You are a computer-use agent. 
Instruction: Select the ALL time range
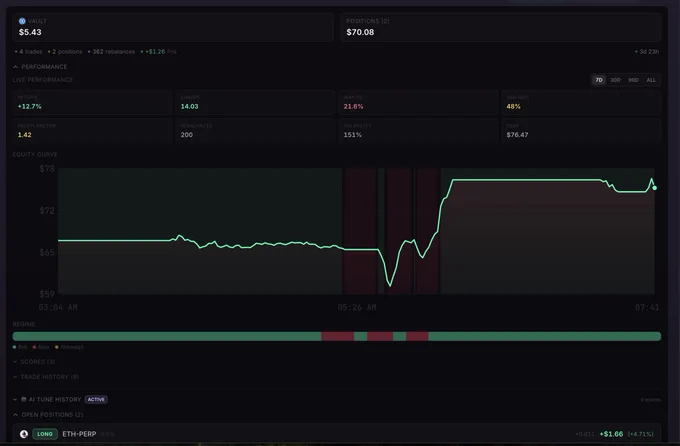pyautogui.click(x=651, y=80)
